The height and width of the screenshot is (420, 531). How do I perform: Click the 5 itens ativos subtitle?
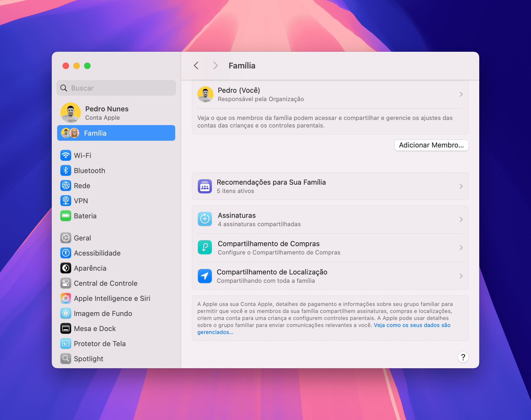(x=235, y=191)
